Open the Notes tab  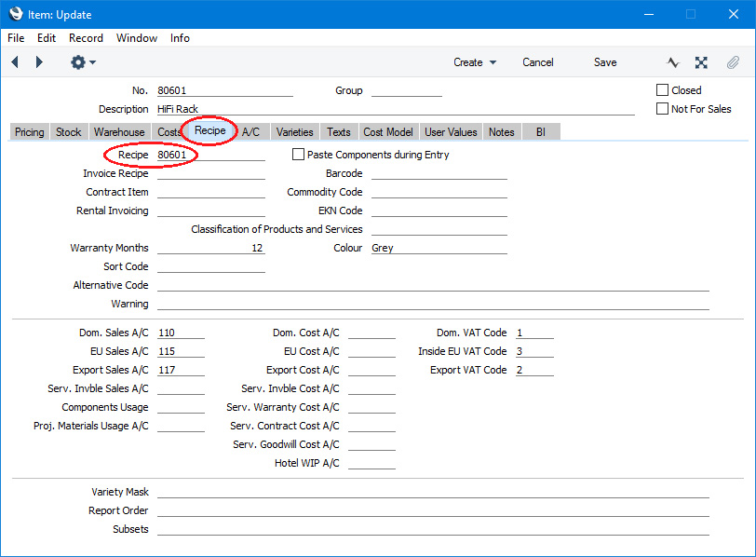pos(502,131)
